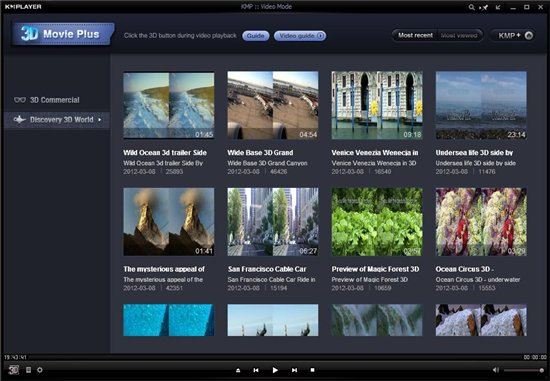Stop playback with the Stop button
This screenshot has height=381, width=550.
pyautogui.click(x=312, y=370)
